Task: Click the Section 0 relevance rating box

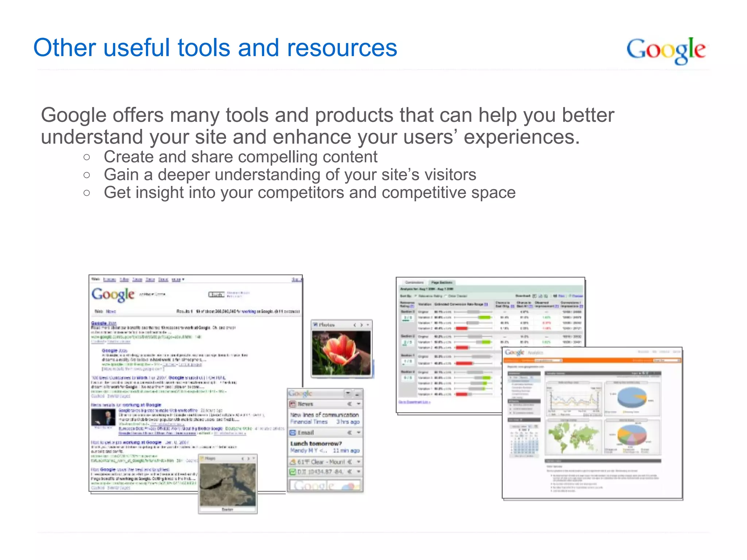Action: coord(408,318)
